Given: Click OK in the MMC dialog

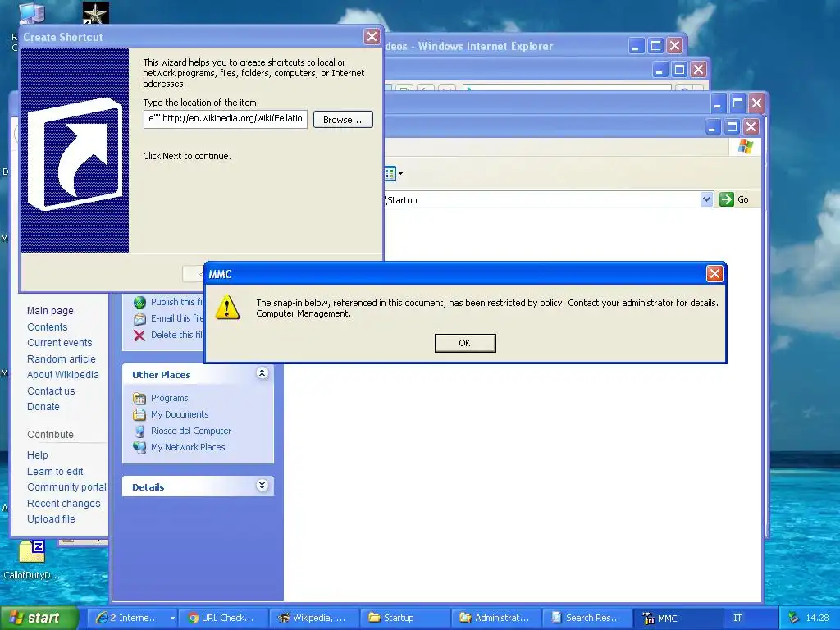Looking at the screenshot, I should pyautogui.click(x=465, y=343).
